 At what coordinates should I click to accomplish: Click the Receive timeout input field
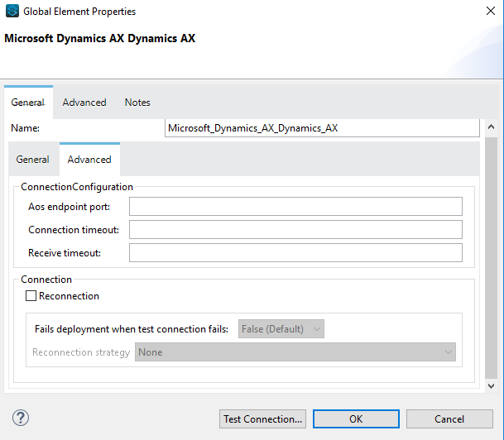[x=295, y=252]
